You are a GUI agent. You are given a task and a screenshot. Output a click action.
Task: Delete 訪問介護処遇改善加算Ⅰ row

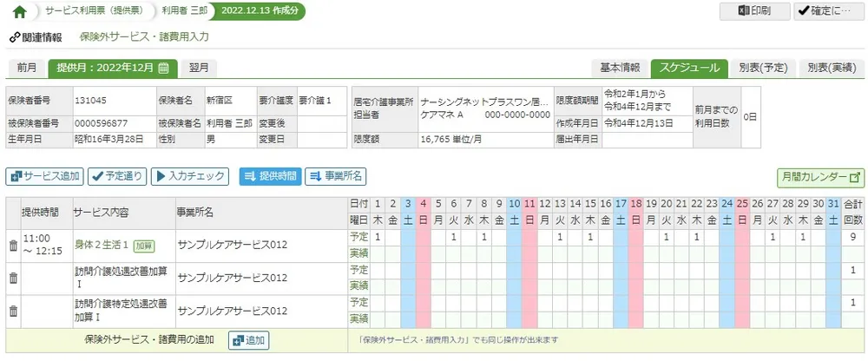pyautogui.click(x=14, y=278)
